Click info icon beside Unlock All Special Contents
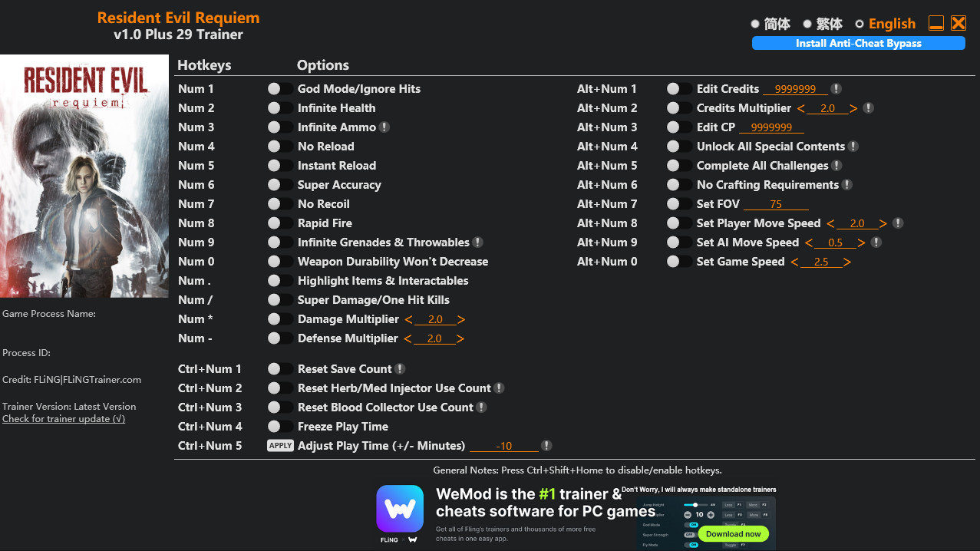Screen dimensions: 980x551 click(x=853, y=147)
